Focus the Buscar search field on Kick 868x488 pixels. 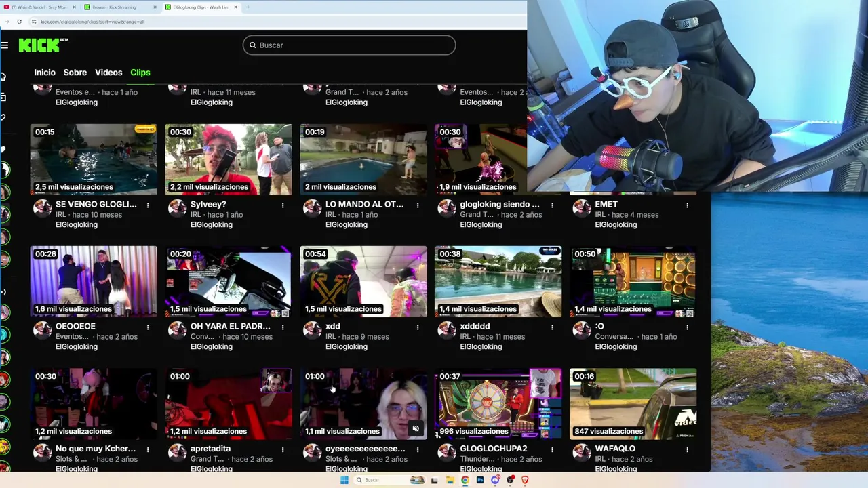click(x=349, y=45)
